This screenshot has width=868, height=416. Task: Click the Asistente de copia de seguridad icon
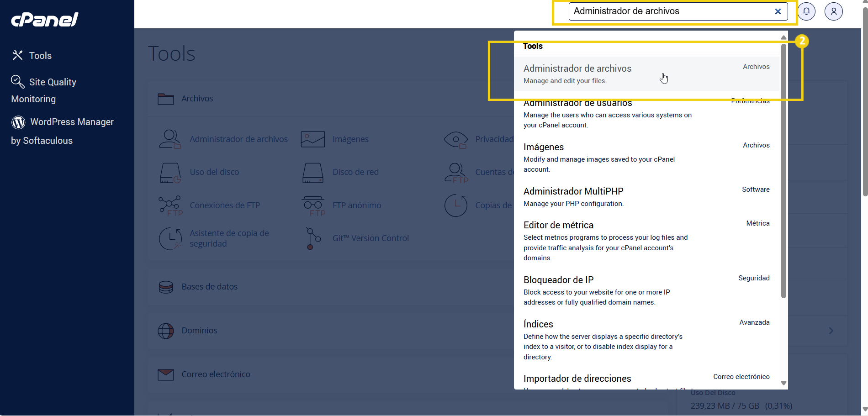(x=170, y=238)
